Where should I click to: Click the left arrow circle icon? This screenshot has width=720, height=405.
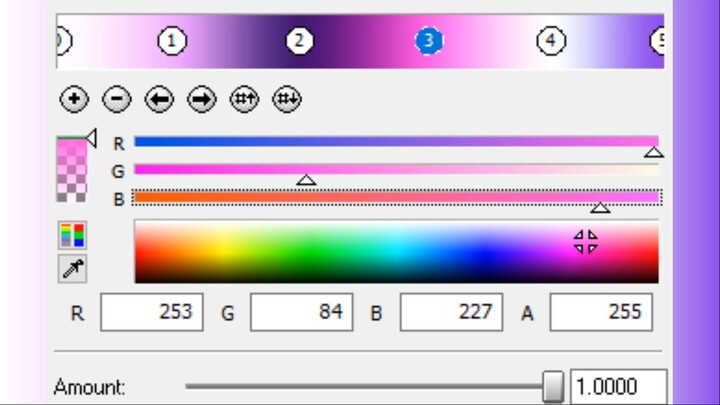159,99
